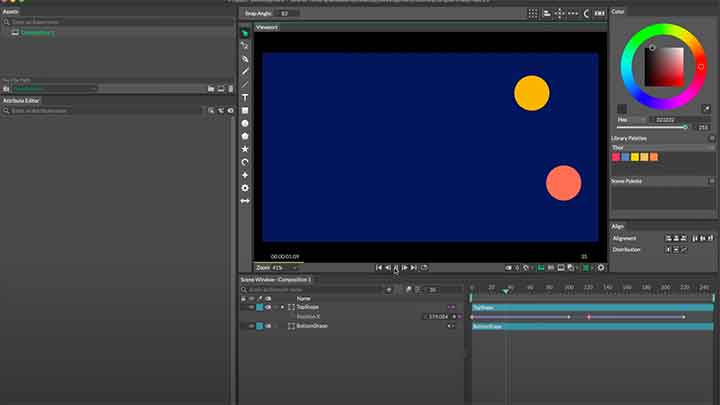Image resolution: width=720 pixels, height=405 pixels.
Task: Select the Scene Window Composition tab
Action: [x=276, y=280]
